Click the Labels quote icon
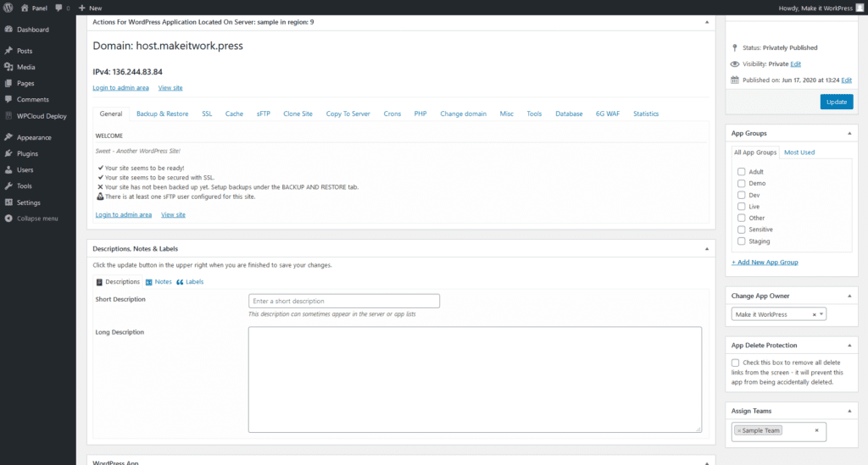 tap(180, 282)
